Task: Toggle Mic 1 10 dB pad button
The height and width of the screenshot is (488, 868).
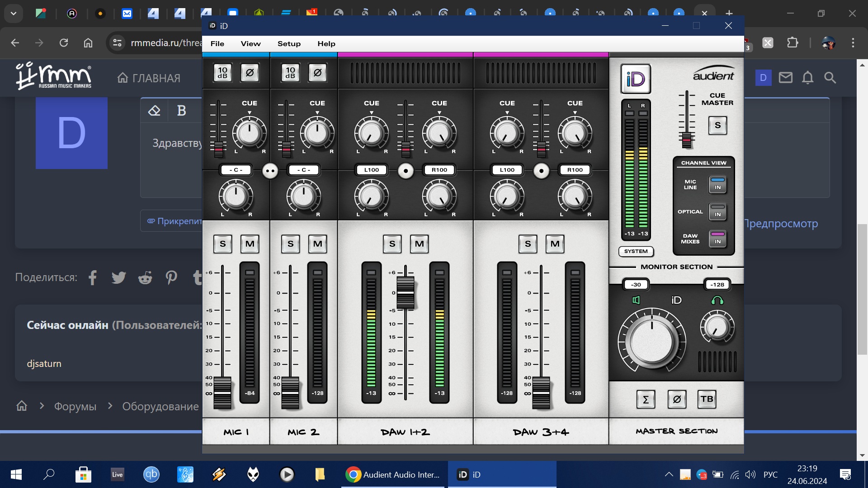Action: [x=222, y=73]
